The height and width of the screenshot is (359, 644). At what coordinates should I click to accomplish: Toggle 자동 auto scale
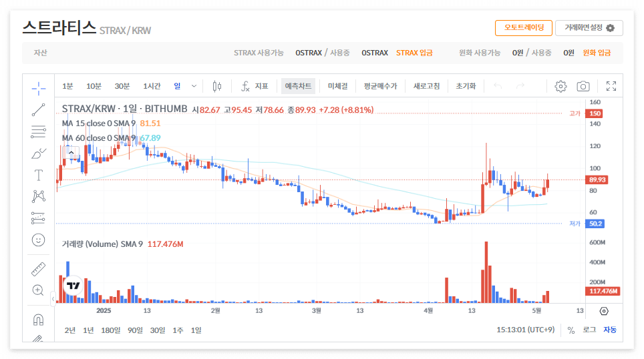[610, 330]
